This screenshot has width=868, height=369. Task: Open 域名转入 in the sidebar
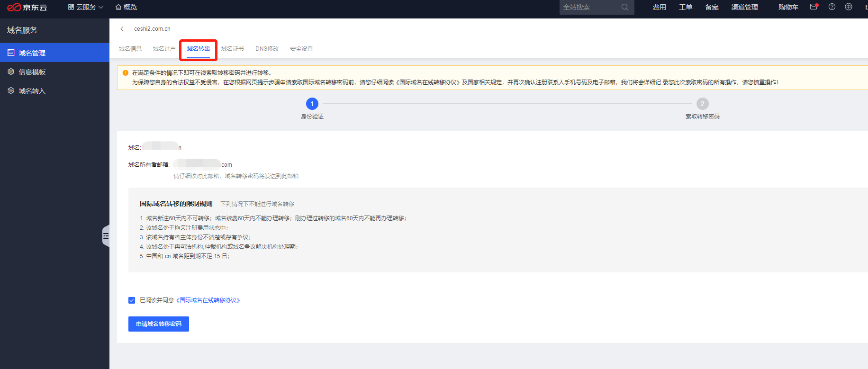[x=32, y=91]
